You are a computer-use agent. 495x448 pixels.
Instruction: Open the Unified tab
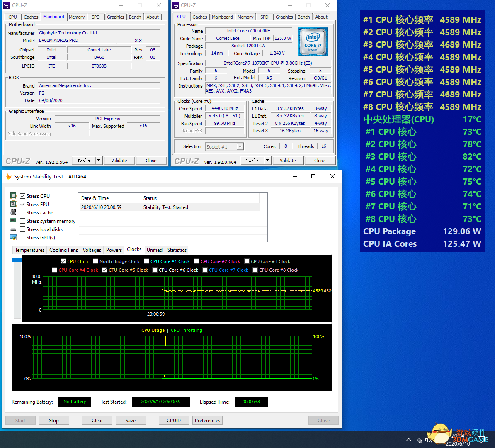click(x=155, y=250)
